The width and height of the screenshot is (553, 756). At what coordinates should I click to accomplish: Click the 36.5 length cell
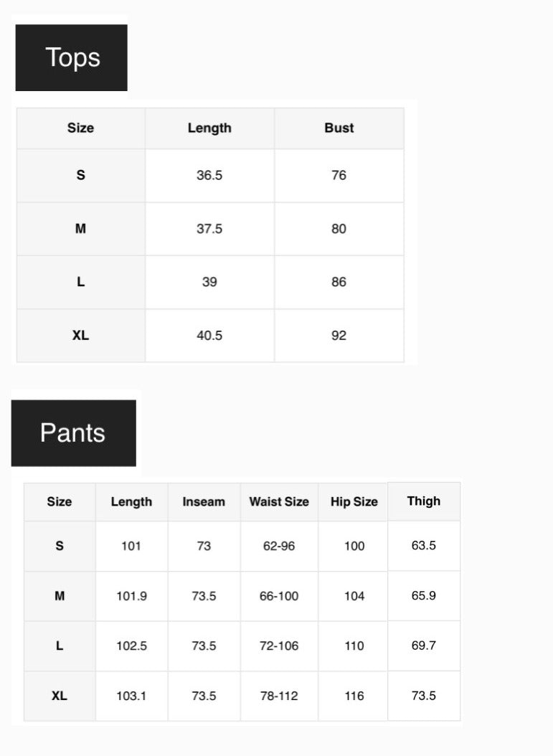coord(209,175)
